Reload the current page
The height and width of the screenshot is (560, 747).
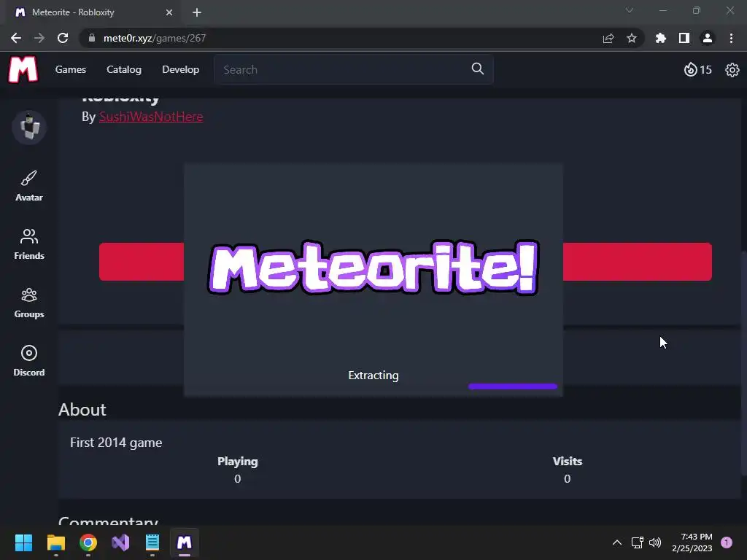tap(63, 38)
